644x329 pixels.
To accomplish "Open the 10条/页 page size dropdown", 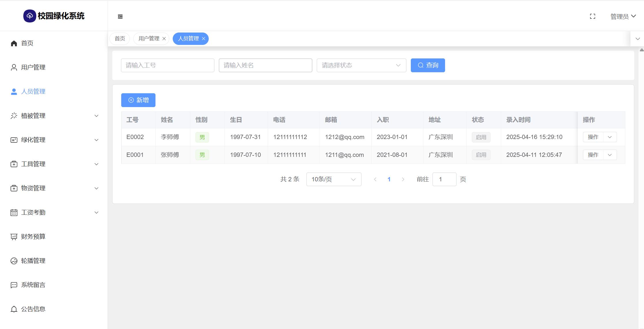I will point(334,179).
